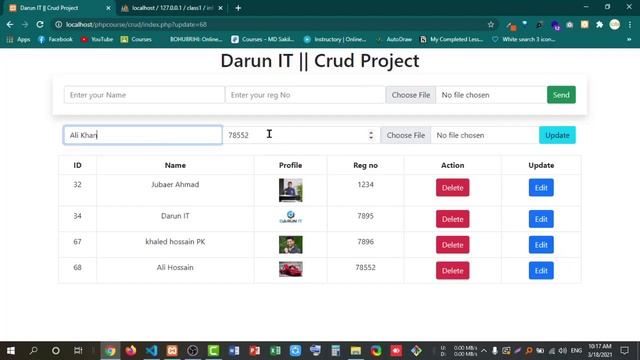The width and height of the screenshot is (640, 360).
Task: Reload the page with the refresh icon
Action: [x=40, y=24]
